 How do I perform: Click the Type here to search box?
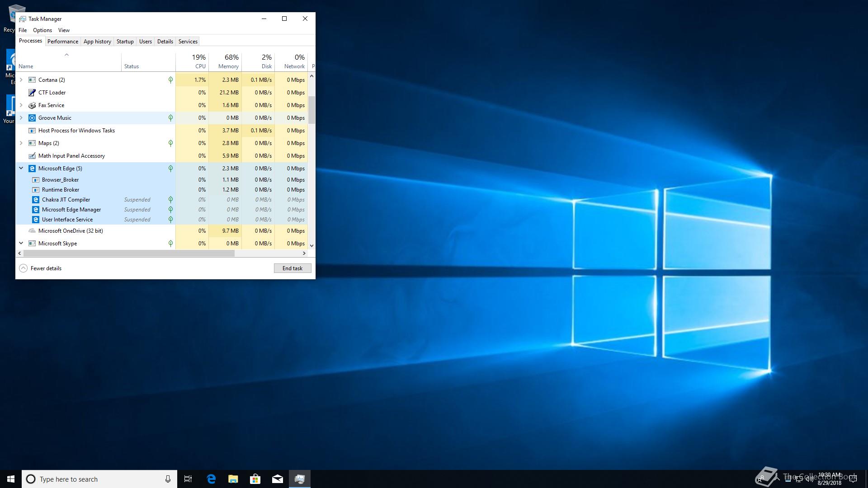pos(99,479)
